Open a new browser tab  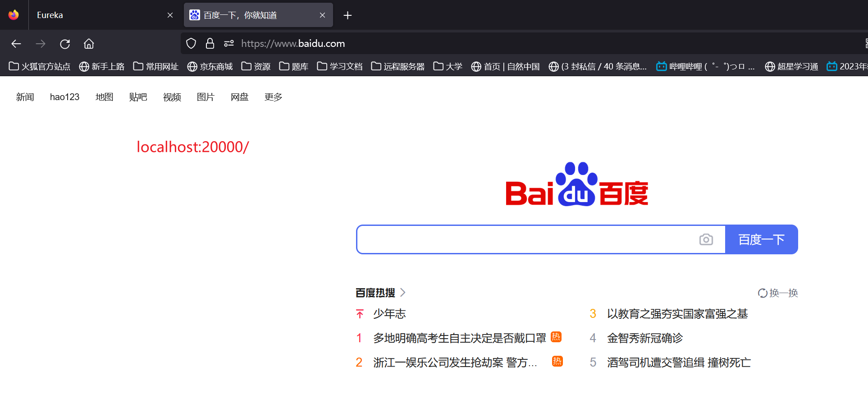tap(347, 15)
